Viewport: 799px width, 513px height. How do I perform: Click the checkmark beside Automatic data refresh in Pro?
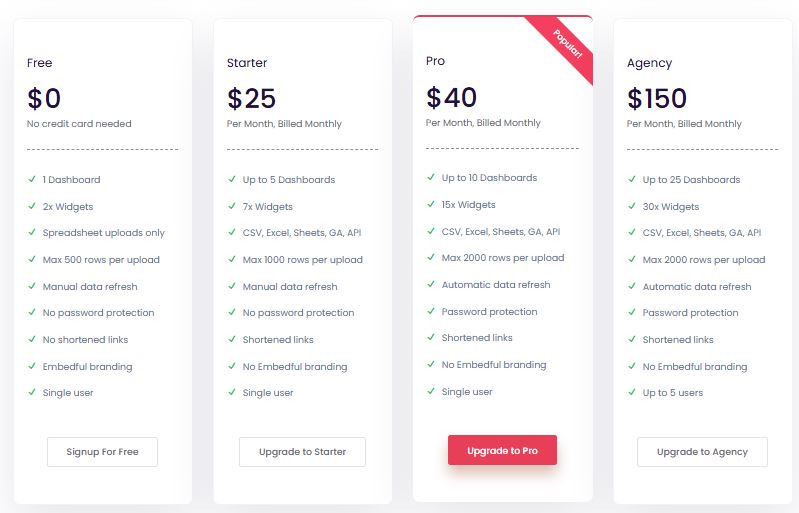432,285
